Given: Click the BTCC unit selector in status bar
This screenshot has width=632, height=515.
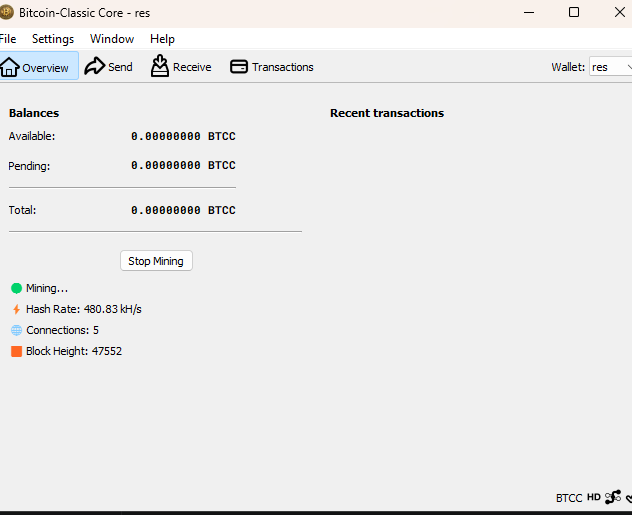Looking at the screenshot, I should [x=569, y=498].
